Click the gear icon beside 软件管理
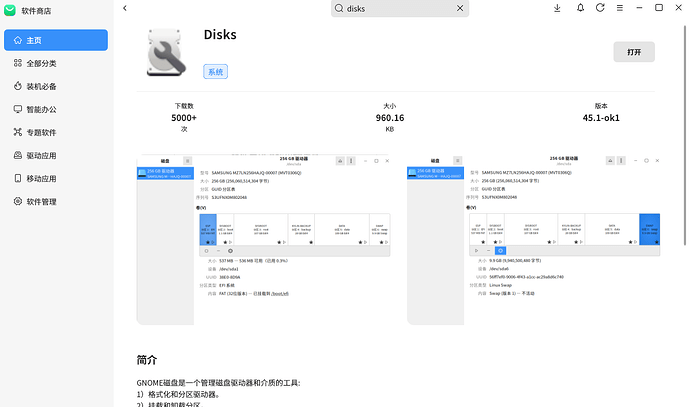This screenshot has height=407, width=689. 18,201
